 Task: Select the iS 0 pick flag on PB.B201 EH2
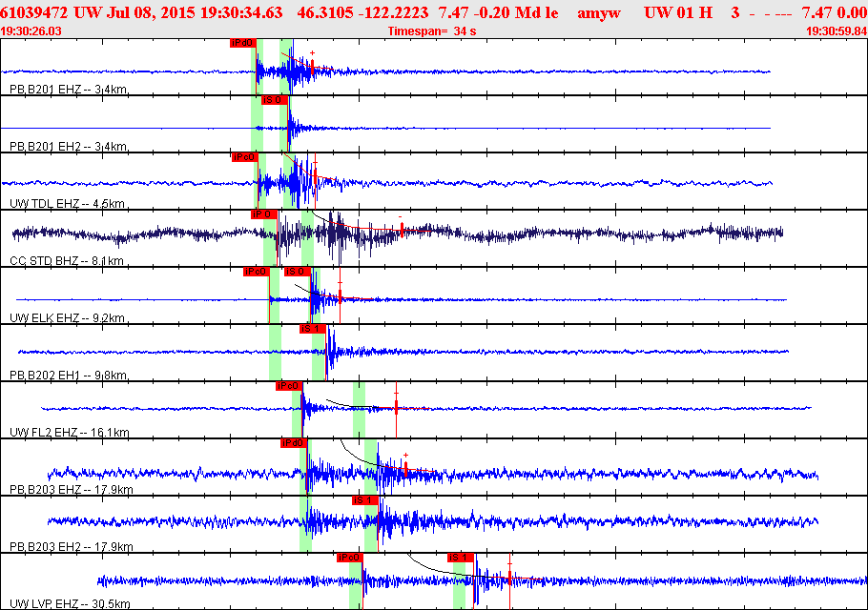pyautogui.click(x=273, y=100)
